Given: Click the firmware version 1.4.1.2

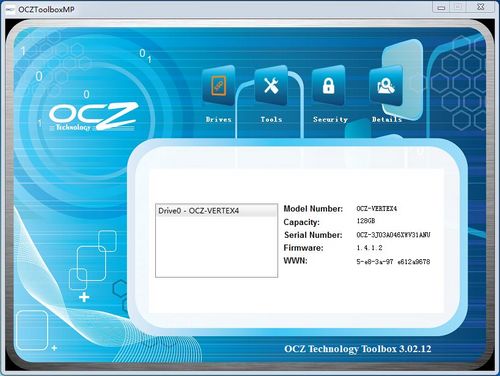Looking at the screenshot, I should click(x=369, y=248).
